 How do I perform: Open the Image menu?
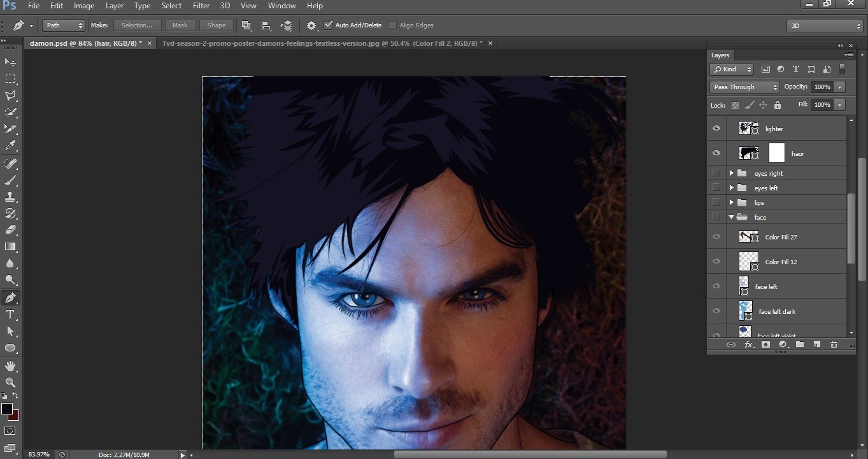point(84,6)
